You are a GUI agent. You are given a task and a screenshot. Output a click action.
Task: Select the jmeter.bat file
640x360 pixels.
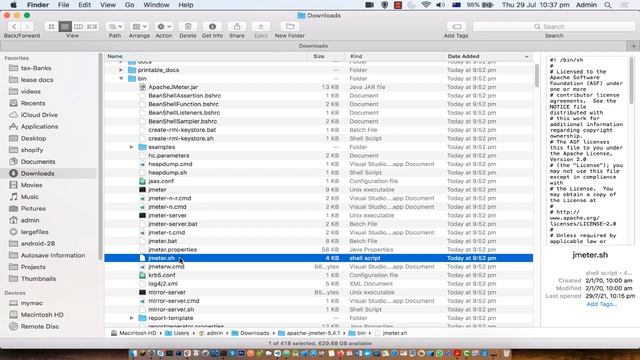[162, 241]
